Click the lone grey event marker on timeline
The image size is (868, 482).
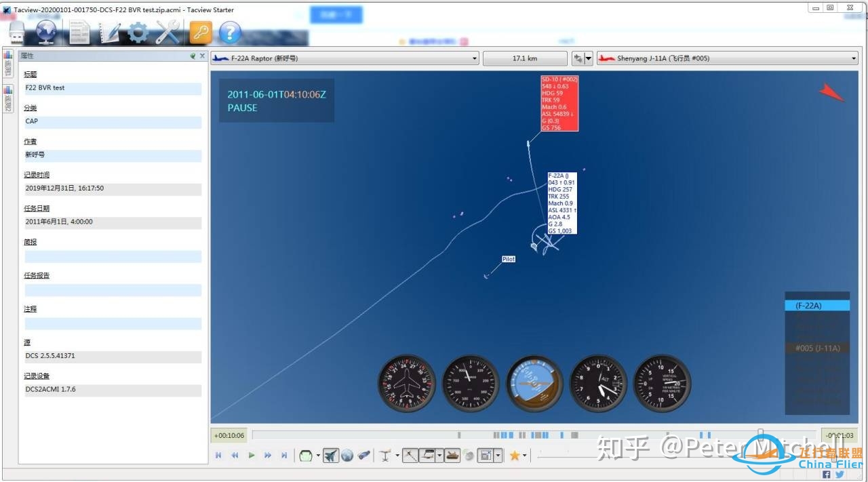[459, 435]
